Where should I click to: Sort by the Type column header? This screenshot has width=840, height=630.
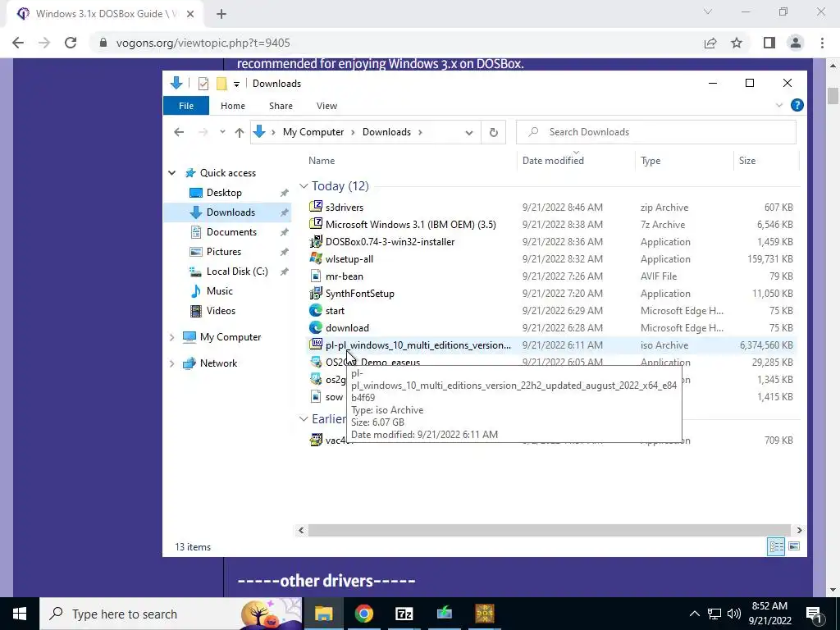[x=684, y=161]
